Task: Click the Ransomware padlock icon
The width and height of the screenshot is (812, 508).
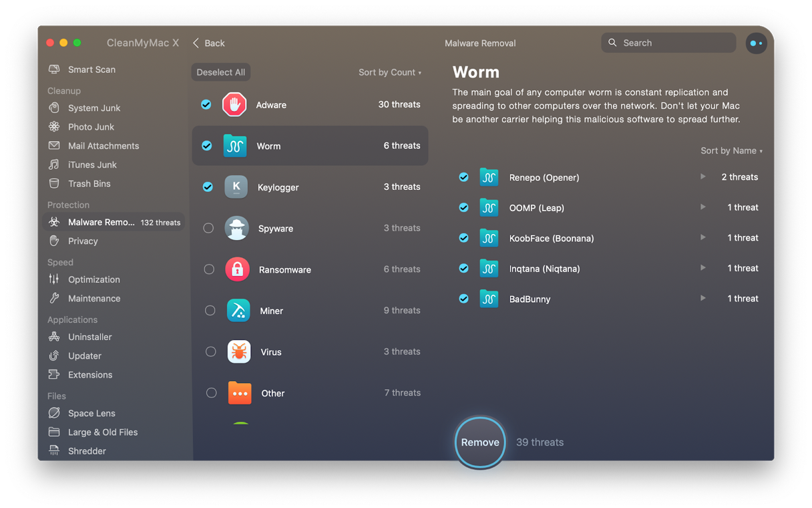Action: 237,269
